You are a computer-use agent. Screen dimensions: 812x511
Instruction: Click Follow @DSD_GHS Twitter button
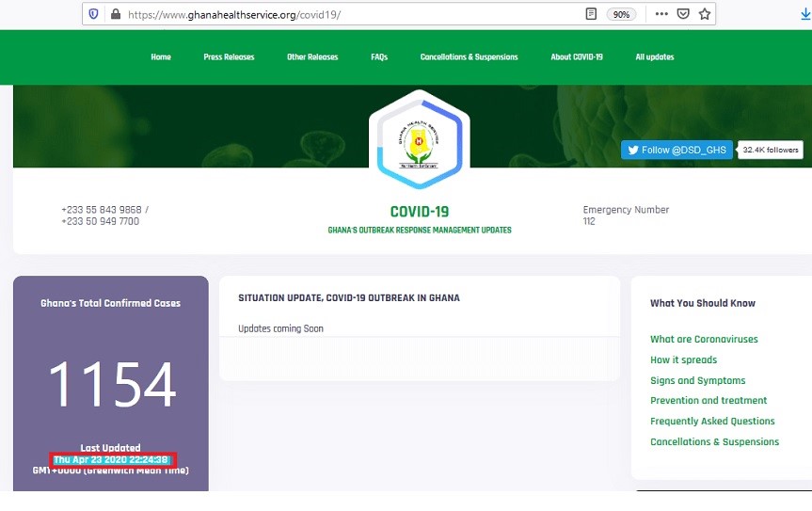click(x=677, y=150)
